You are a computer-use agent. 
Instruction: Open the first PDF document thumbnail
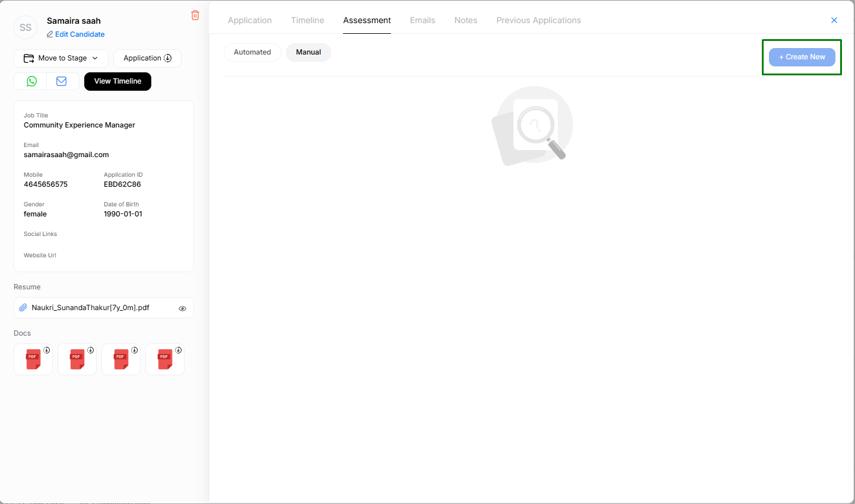coord(33,359)
